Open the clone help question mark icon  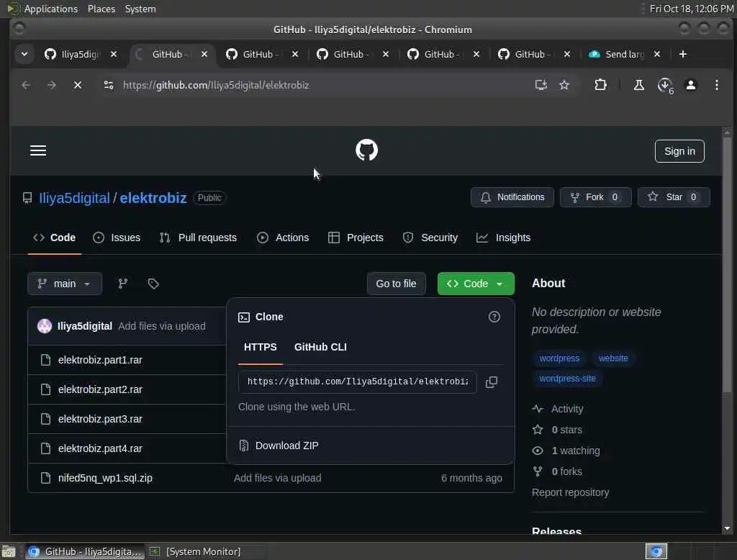(x=494, y=317)
